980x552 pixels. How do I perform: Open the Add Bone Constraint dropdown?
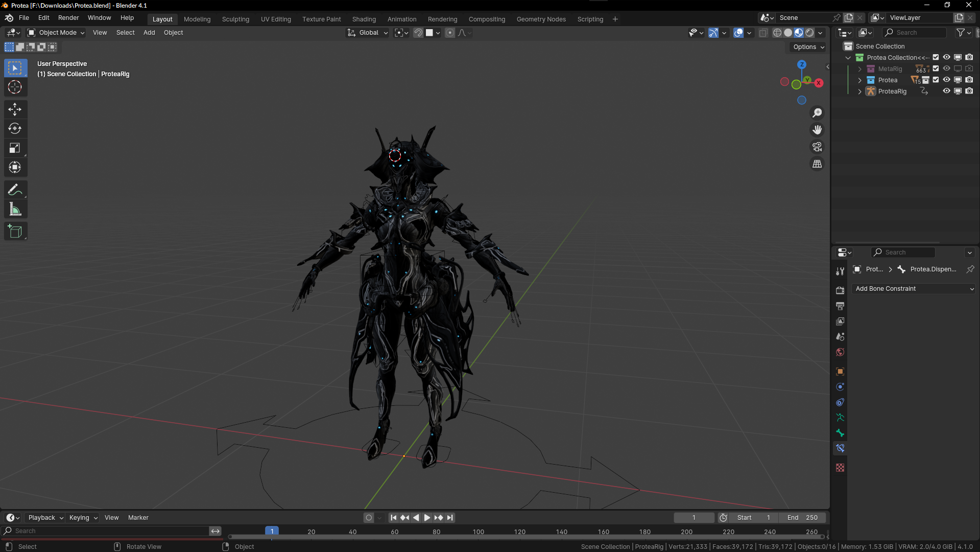pyautogui.click(x=914, y=289)
